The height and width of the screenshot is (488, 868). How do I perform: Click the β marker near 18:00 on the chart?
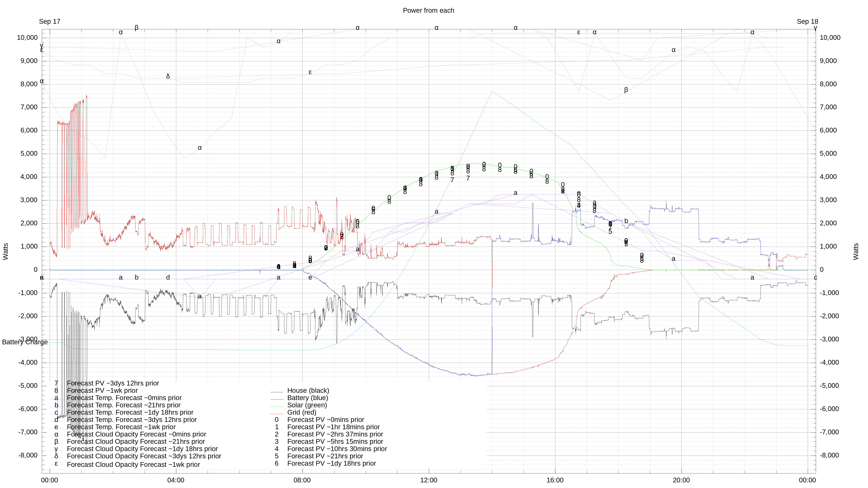pyautogui.click(x=626, y=90)
